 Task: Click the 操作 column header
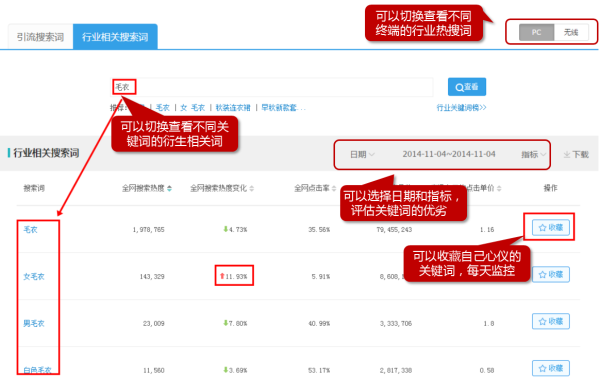550,188
